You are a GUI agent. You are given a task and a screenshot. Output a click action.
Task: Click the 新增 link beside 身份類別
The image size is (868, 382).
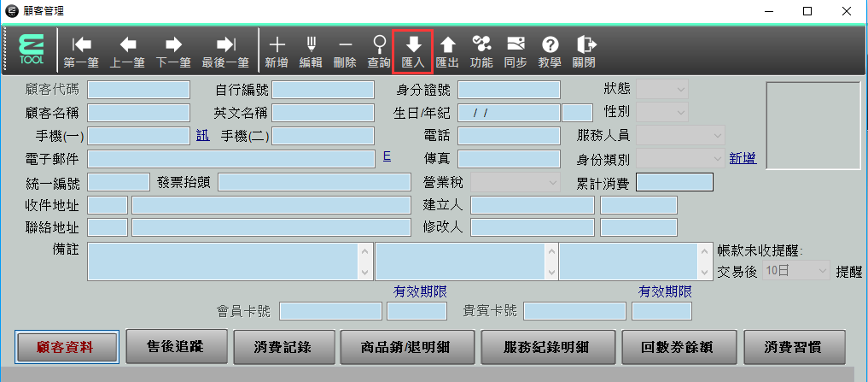743,159
